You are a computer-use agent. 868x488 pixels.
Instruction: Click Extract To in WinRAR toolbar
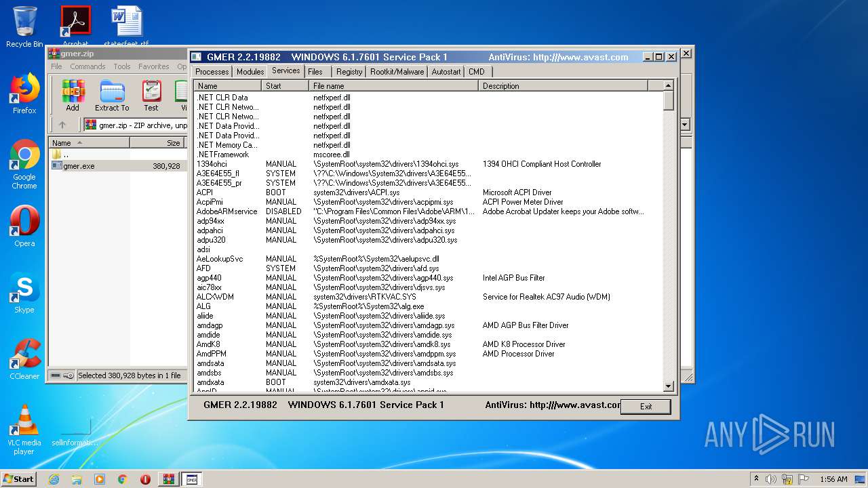tap(112, 96)
